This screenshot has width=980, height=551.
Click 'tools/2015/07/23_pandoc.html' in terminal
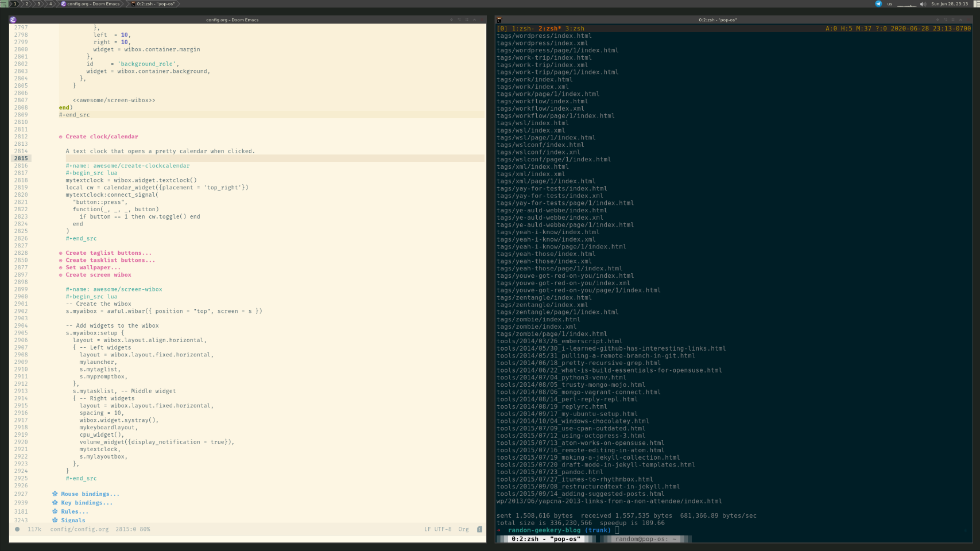tap(549, 472)
